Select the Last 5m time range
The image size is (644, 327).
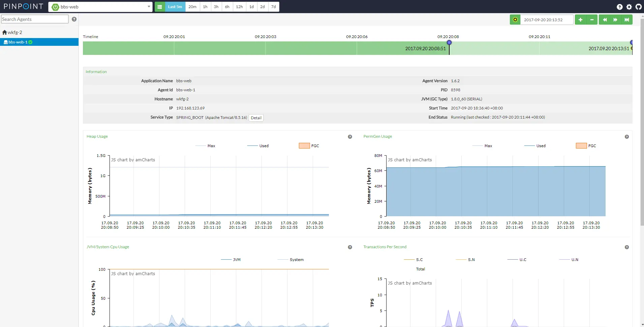pyautogui.click(x=175, y=7)
